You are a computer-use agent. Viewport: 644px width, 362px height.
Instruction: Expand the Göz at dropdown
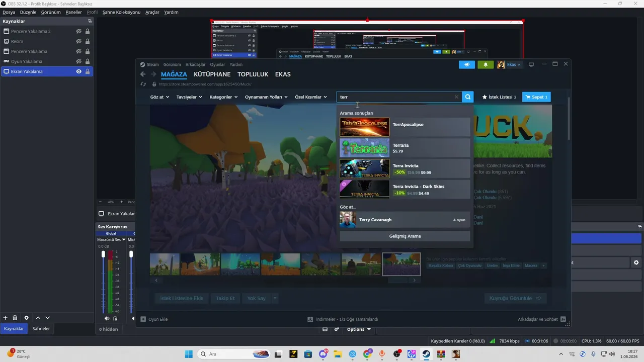click(x=159, y=97)
